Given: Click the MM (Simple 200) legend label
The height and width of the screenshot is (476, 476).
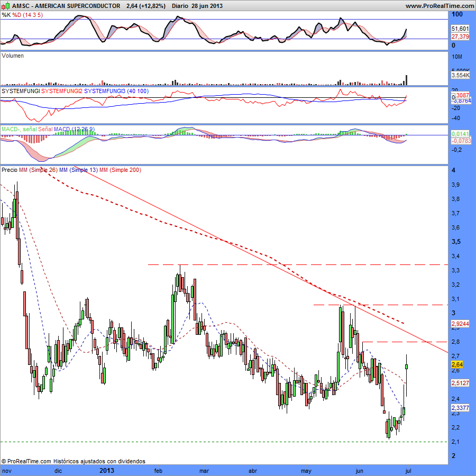Looking at the screenshot, I should click(x=120, y=170).
